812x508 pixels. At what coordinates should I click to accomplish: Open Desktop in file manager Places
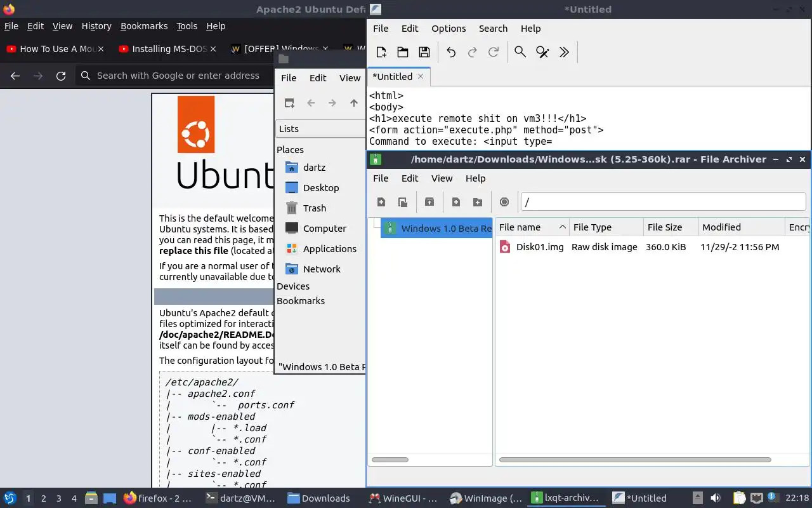click(x=320, y=188)
